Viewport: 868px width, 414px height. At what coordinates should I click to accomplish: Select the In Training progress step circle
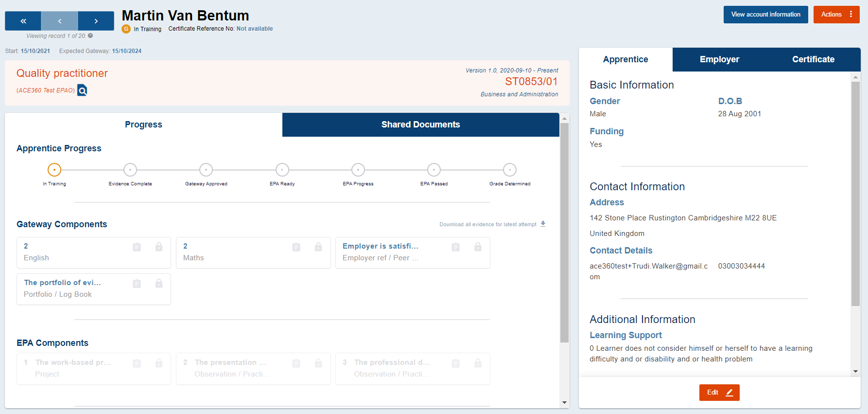pyautogui.click(x=54, y=170)
